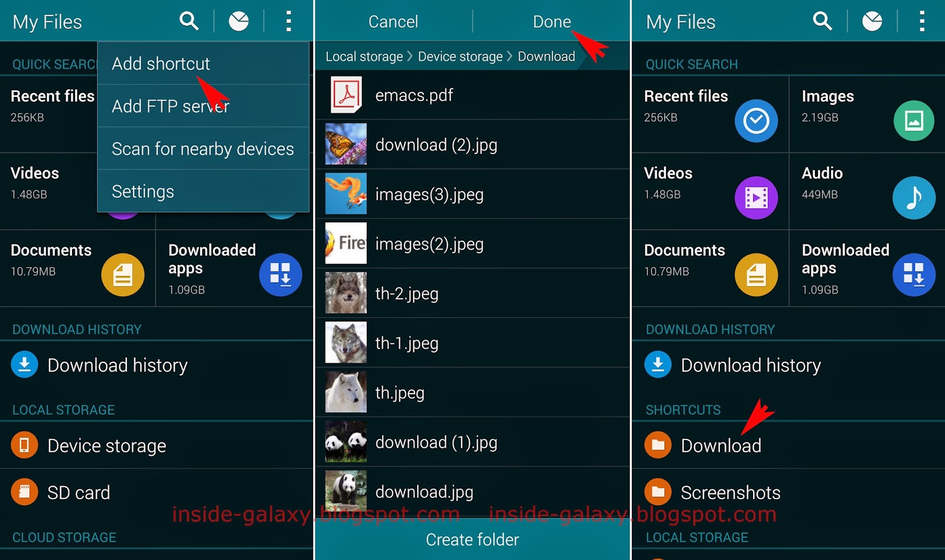Choose Add shortcut from the menu
Viewport: 945px width, 560px height.
point(160,64)
